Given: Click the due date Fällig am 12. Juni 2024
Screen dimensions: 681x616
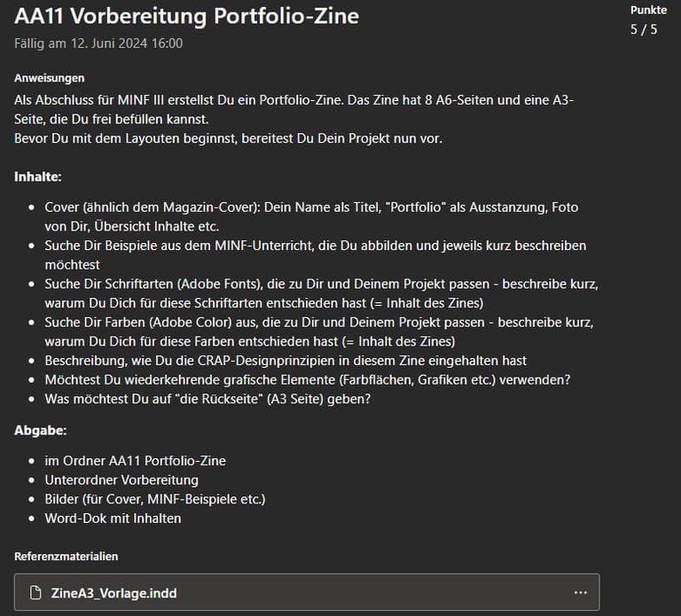Looking at the screenshot, I should [98, 43].
